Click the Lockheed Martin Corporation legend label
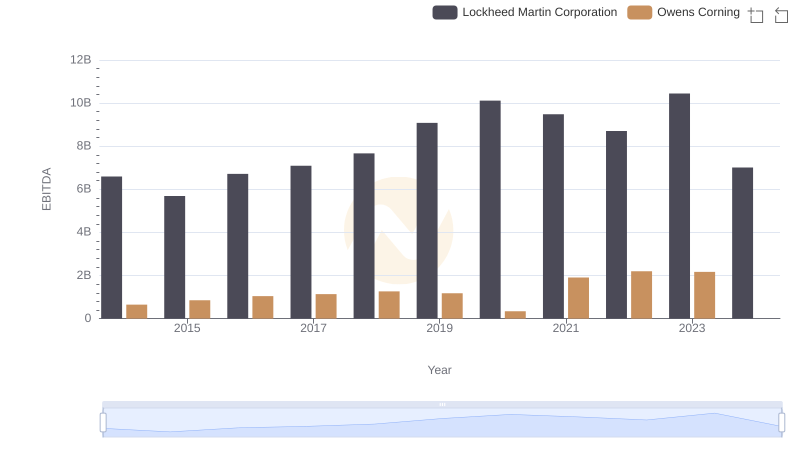Image resolution: width=800 pixels, height=461 pixels. click(x=539, y=13)
